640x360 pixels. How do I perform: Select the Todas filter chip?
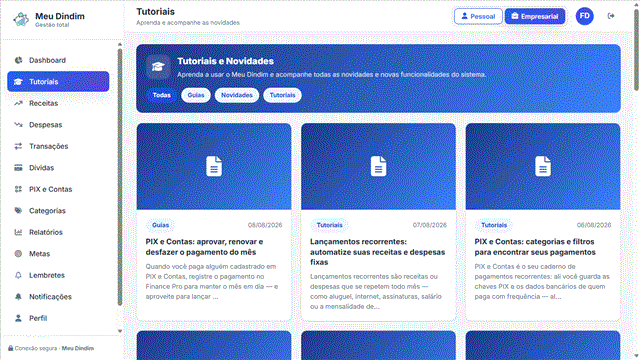(x=162, y=95)
